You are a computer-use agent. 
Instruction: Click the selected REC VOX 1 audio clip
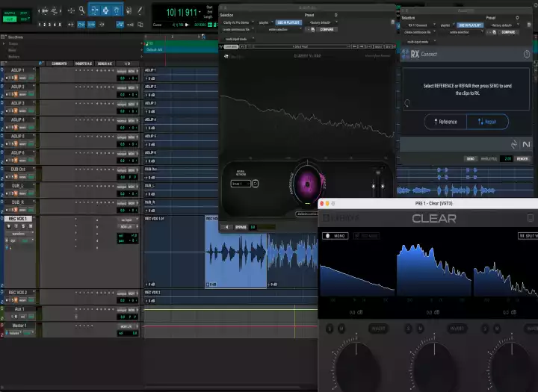point(235,252)
